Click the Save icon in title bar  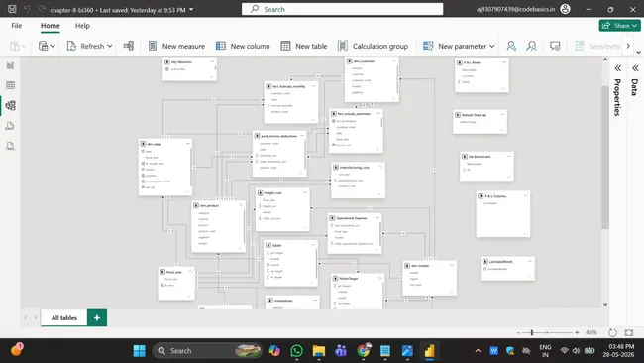(12, 9)
